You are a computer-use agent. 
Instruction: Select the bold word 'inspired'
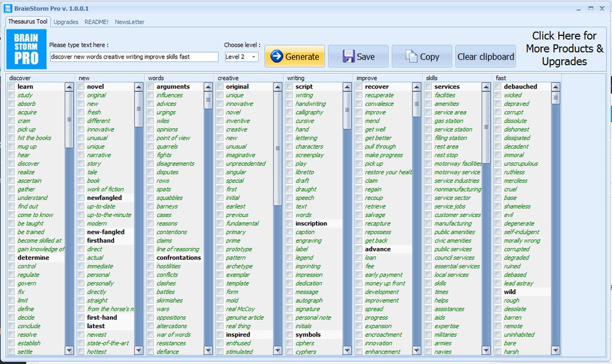pos(238,334)
